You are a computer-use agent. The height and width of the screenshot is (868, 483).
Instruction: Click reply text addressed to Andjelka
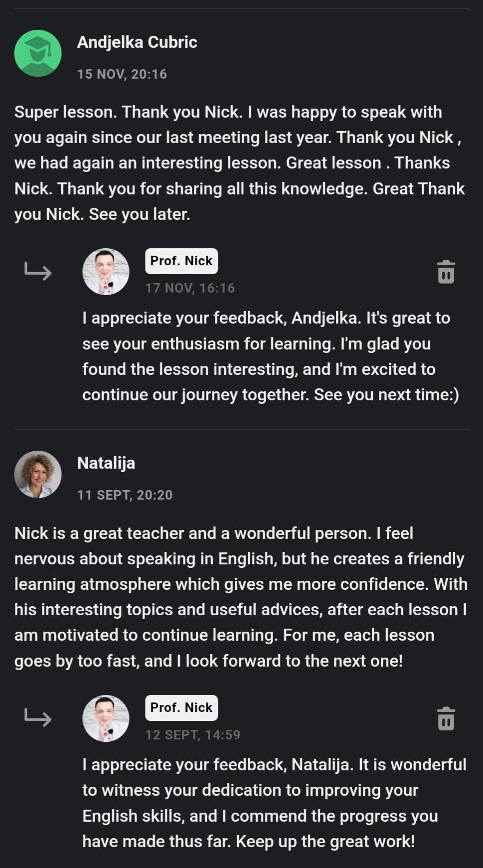tap(269, 356)
